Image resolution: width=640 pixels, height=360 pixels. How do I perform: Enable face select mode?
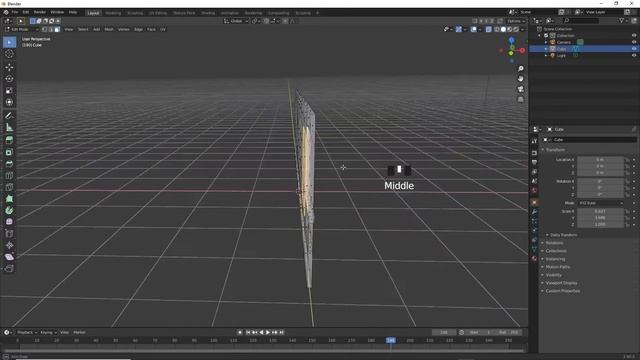tap(57, 29)
